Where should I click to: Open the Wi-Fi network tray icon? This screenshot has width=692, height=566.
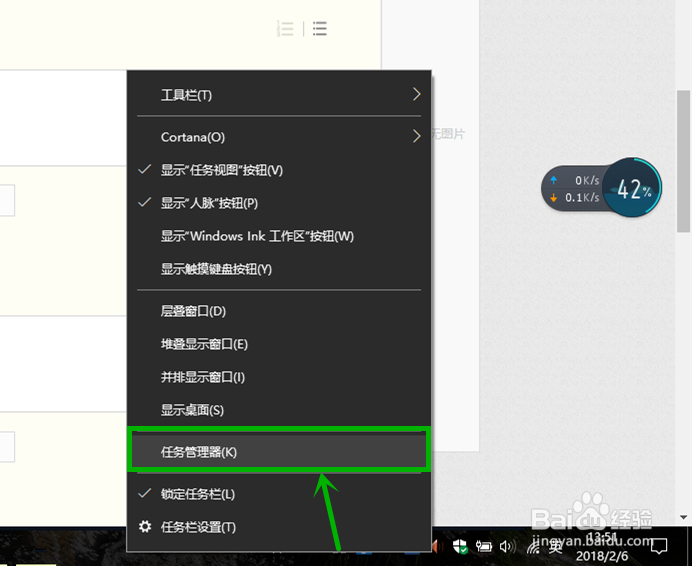tap(533, 548)
